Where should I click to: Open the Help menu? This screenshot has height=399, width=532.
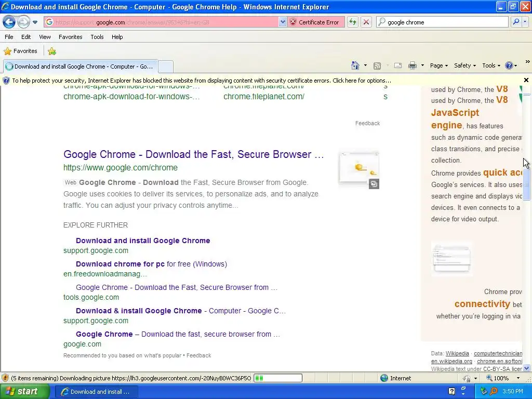117,37
